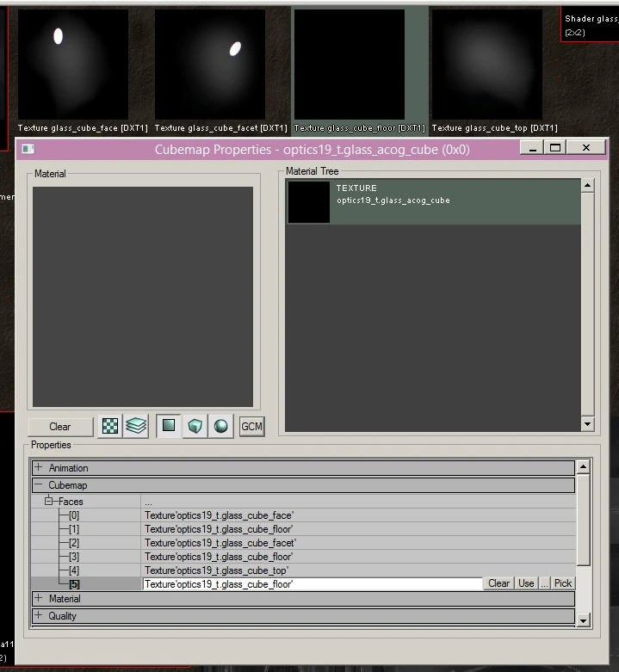Click Use for face [5] texture

click(x=526, y=583)
